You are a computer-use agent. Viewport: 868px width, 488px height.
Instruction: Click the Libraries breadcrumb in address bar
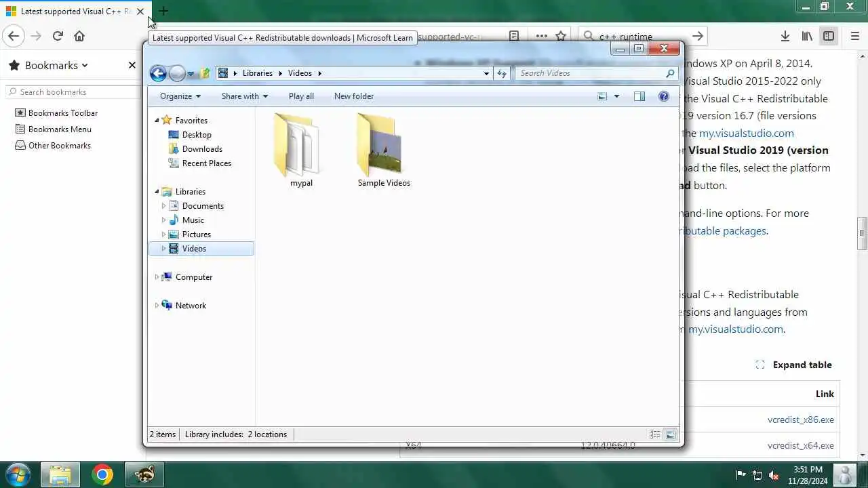tap(258, 73)
